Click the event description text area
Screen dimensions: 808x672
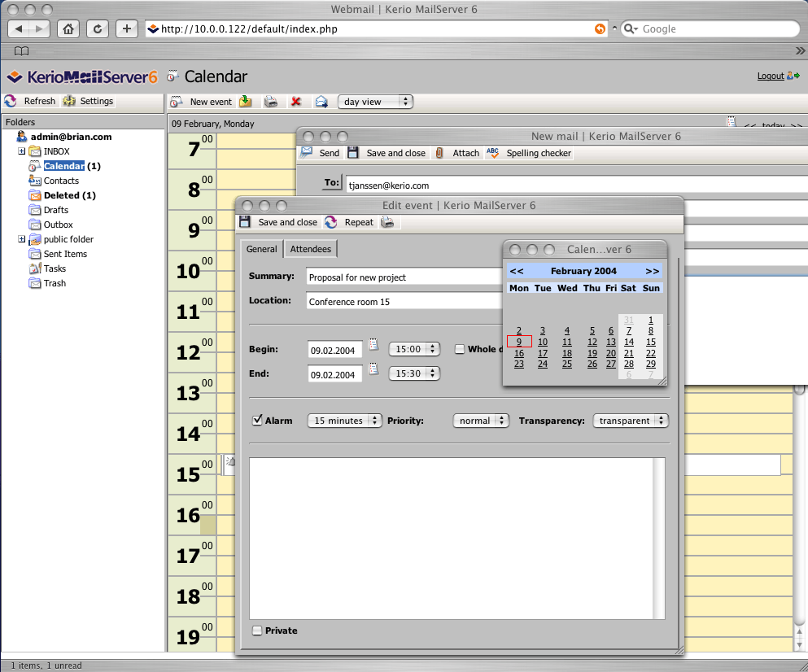pyautogui.click(x=456, y=538)
